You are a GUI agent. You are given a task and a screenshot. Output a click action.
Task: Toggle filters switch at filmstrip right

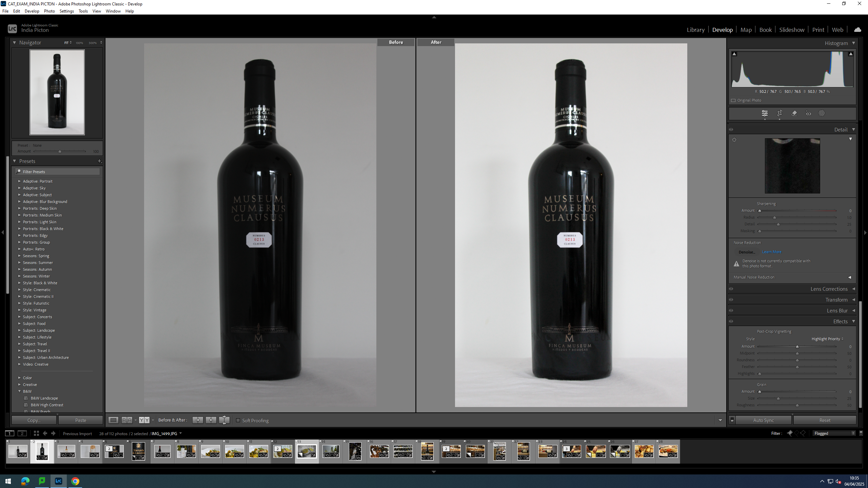(x=861, y=433)
